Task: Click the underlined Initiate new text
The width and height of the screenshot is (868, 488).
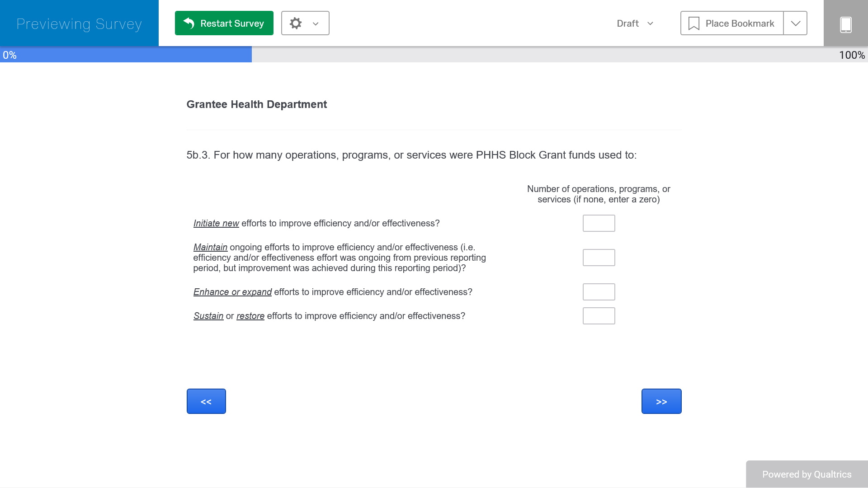Action: coord(216,223)
